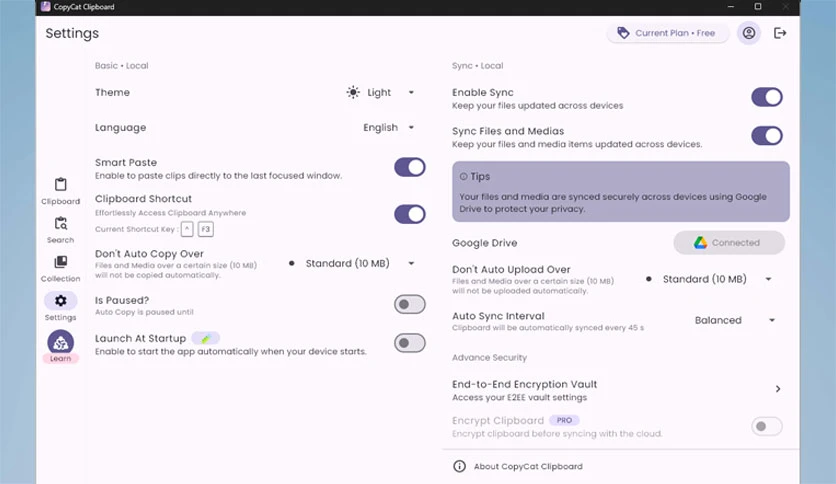Click the Learn label in sidebar

(x=61, y=359)
